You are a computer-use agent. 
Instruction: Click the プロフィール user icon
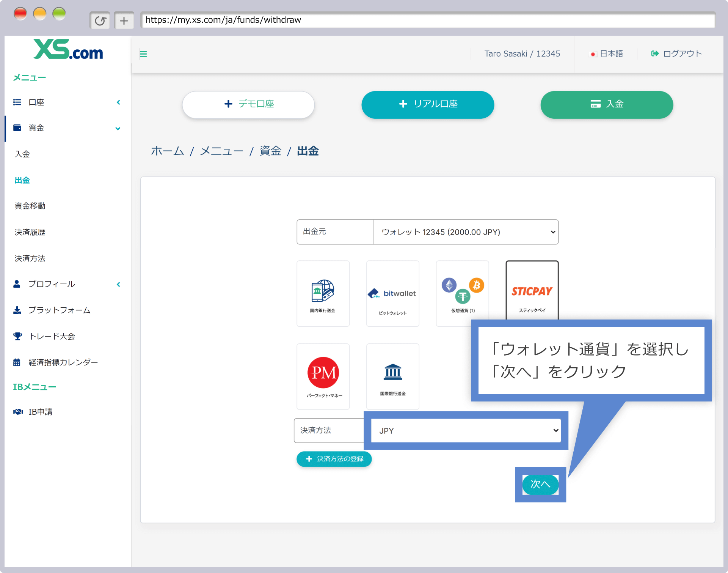[17, 284]
